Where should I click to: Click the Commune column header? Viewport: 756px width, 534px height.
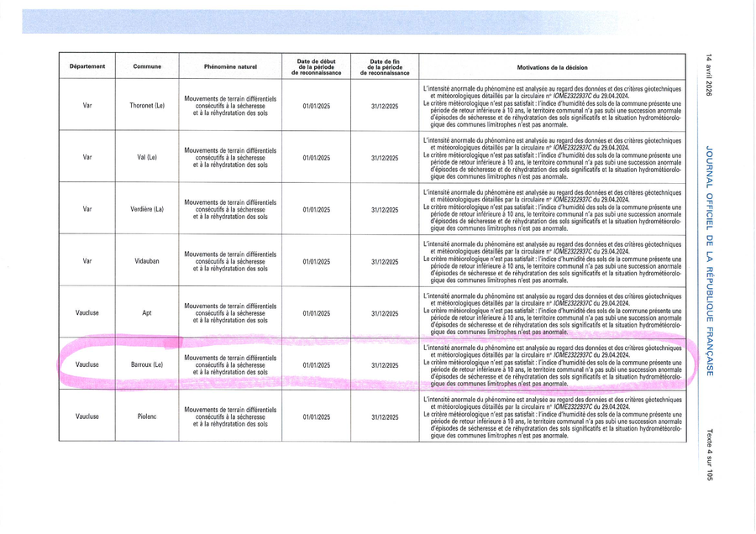[x=147, y=66]
